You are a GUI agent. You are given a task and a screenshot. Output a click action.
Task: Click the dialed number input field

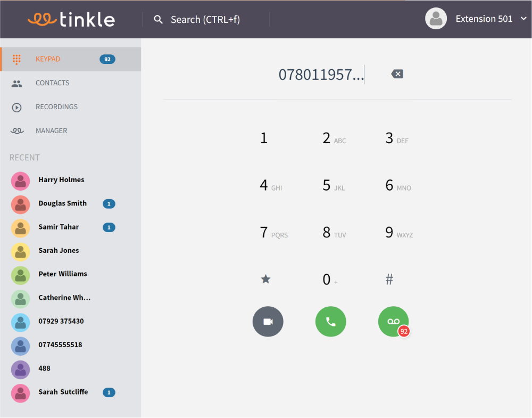click(x=320, y=74)
